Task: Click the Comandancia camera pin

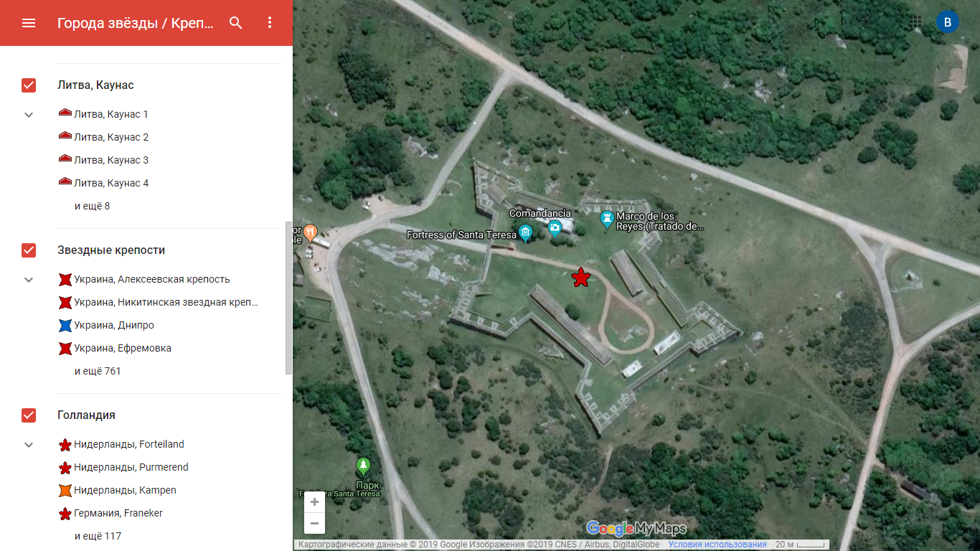Action: tap(555, 229)
